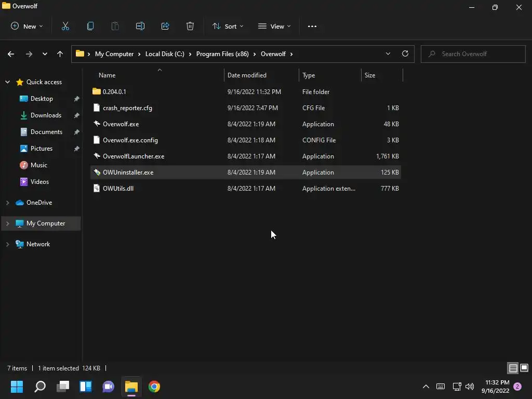Click the 124 KB selection status text
This screenshot has height=399, width=532.
(91, 368)
